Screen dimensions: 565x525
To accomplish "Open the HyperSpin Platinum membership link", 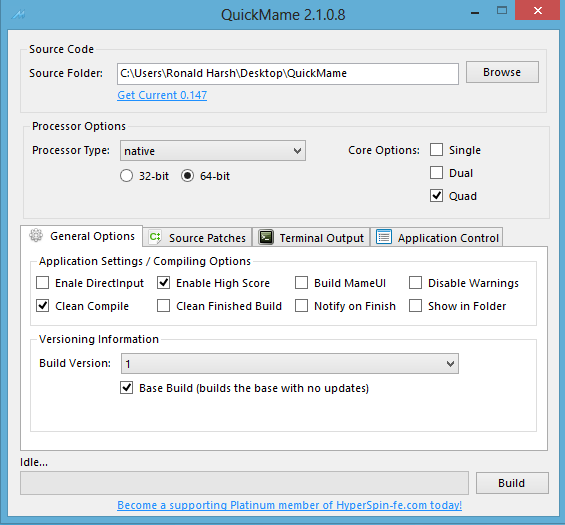I will pyautogui.click(x=289, y=505).
